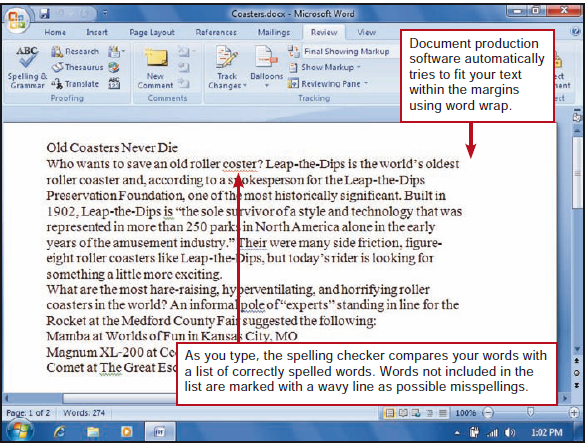This screenshot has width=585, height=447.
Task: Run the Spelling & Grammar check
Action: point(27,68)
